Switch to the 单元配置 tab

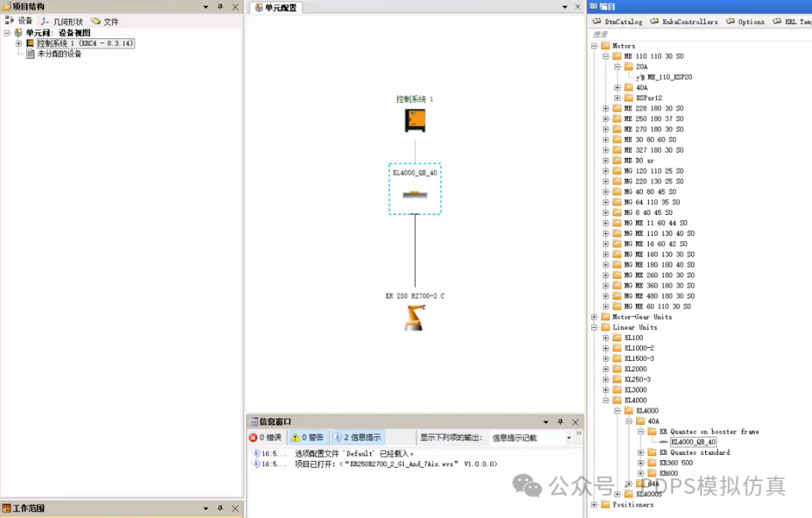coord(276,8)
